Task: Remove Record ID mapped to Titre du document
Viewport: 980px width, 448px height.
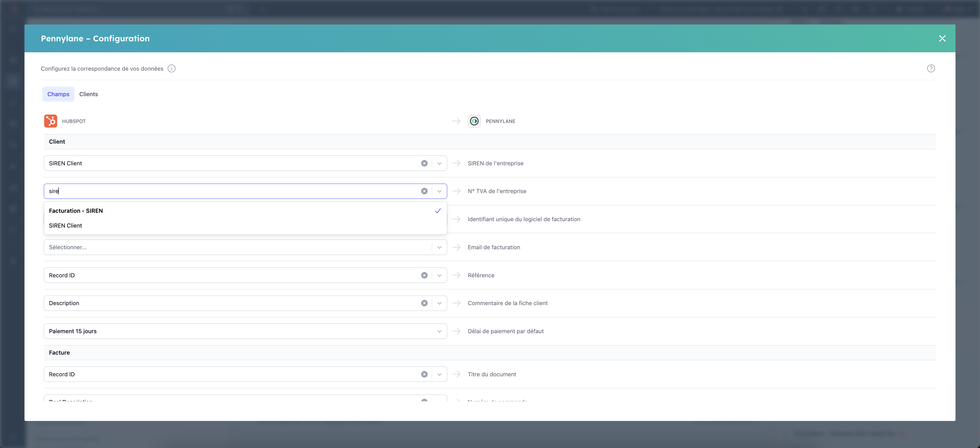Action: pyautogui.click(x=424, y=374)
